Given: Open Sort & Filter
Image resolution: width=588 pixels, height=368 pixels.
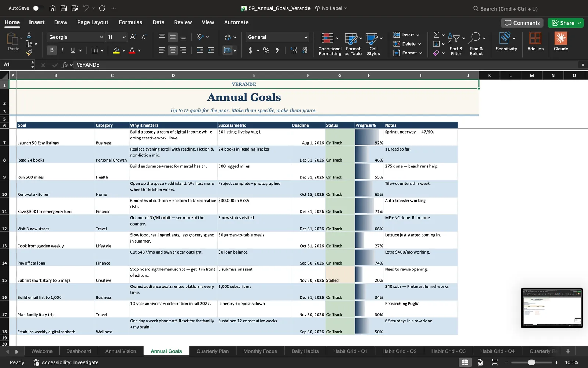Looking at the screenshot, I should [456, 44].
